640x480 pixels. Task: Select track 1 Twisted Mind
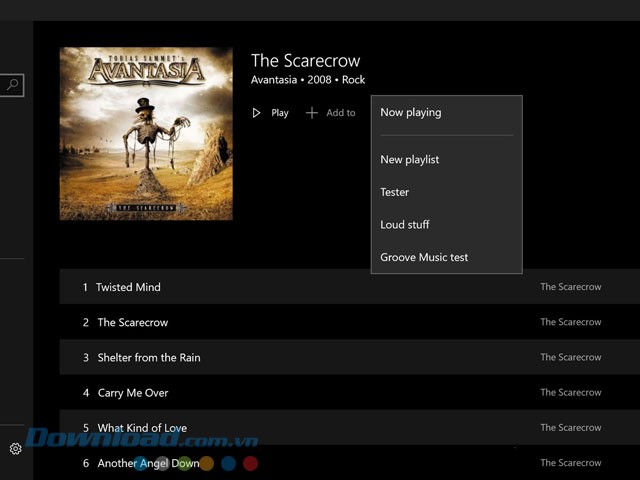pos(128,287)
